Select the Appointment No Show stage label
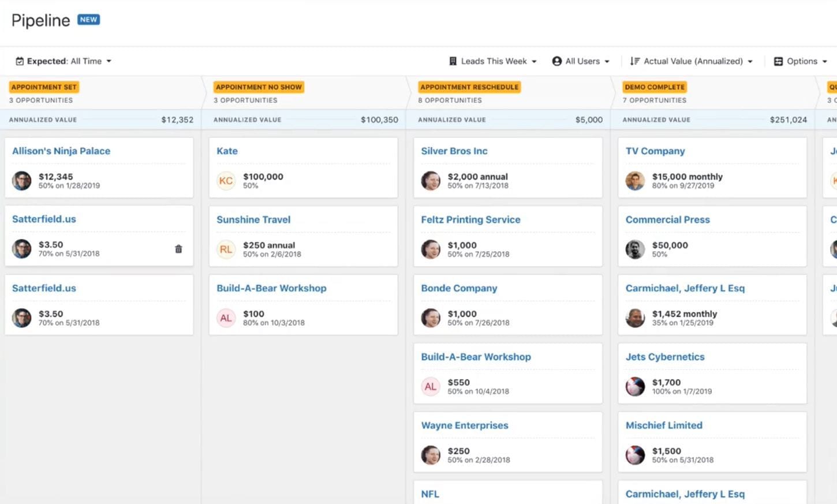 point(259,87)
